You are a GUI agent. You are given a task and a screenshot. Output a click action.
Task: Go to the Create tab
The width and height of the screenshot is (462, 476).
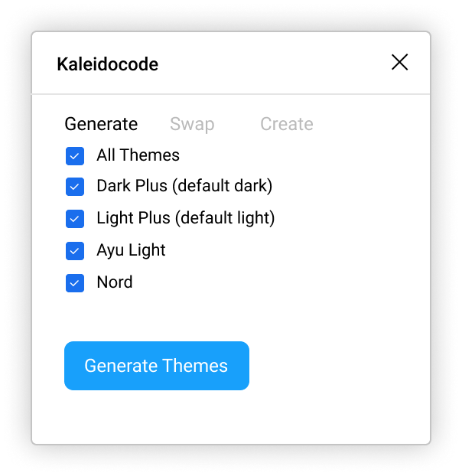click(286, 124)
